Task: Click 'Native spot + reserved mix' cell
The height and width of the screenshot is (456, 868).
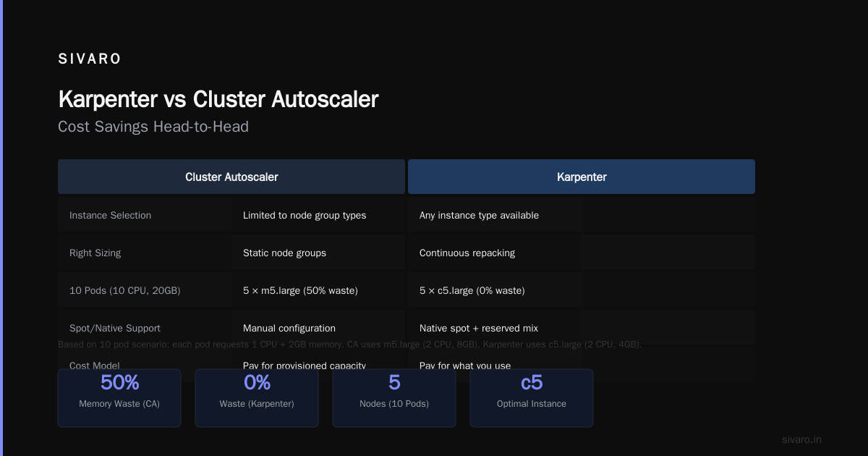Action: click(479, 329)
